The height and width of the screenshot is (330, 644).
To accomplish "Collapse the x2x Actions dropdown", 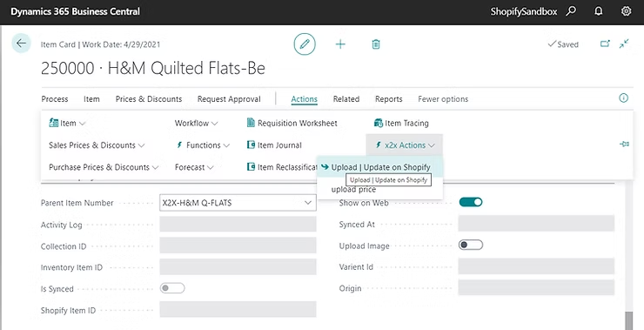I will pyautogui.click(x=432, y=145).
